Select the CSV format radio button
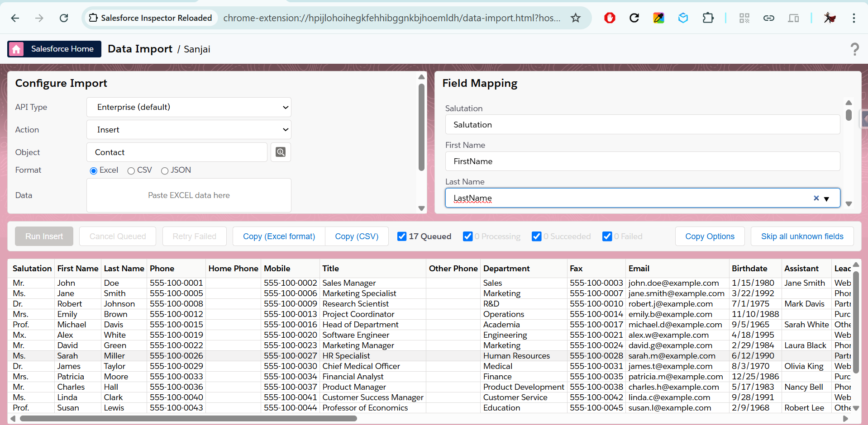Image resolution: width=868 pixels, height=425 pixels. point(131,171)
